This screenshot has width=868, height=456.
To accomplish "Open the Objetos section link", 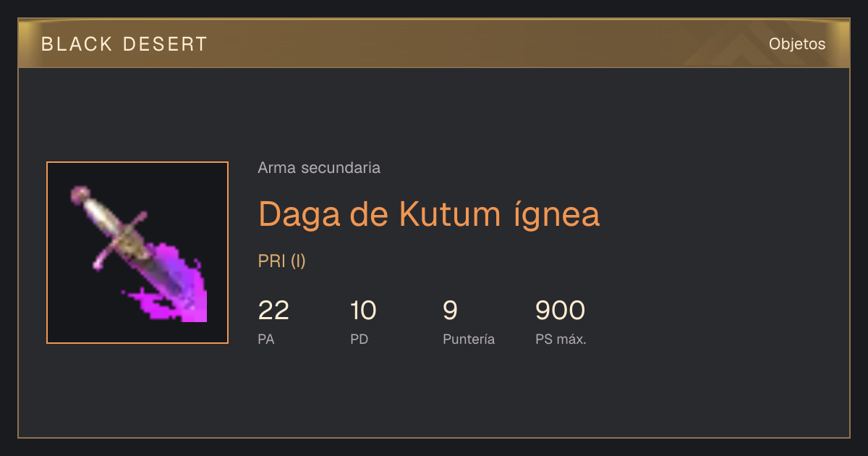I will coord(797,44).
